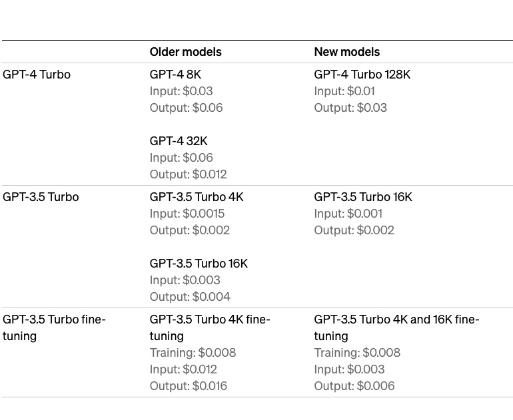Viewport: 513px width, 420px height.
Task: Select the GPT-3.5 Turbo row label
Action: [x=41, y=197]
